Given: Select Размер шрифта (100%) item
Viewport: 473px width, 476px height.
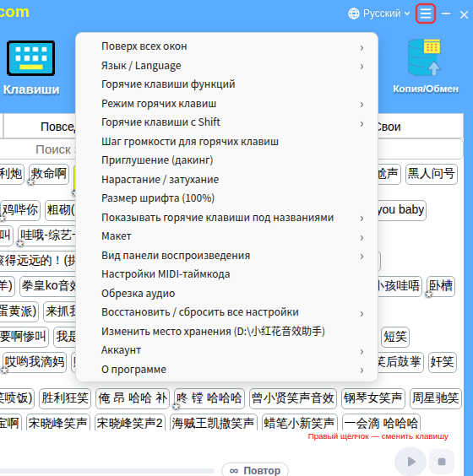Looking at the screenshot, I should 226,198.
